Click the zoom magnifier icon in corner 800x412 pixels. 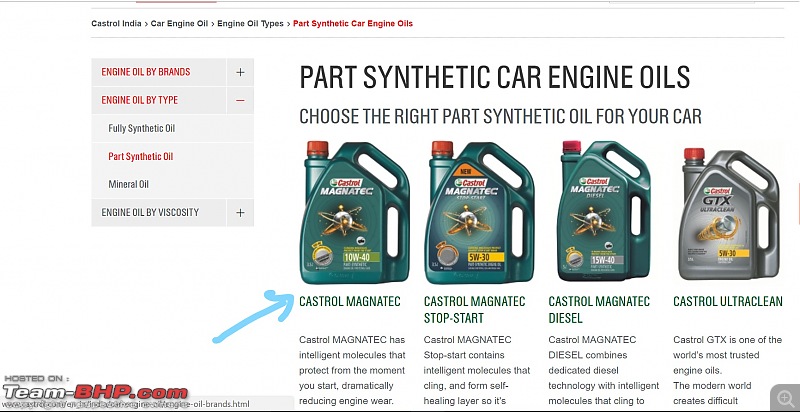tap(784, 397)
